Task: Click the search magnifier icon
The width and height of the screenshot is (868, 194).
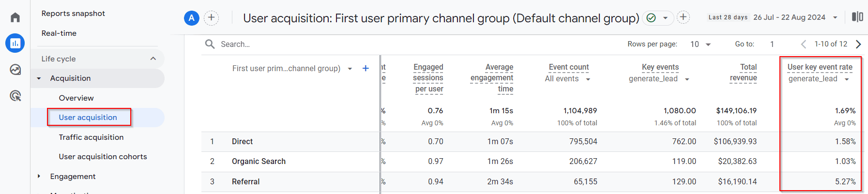Action: [x=210, y=44]
